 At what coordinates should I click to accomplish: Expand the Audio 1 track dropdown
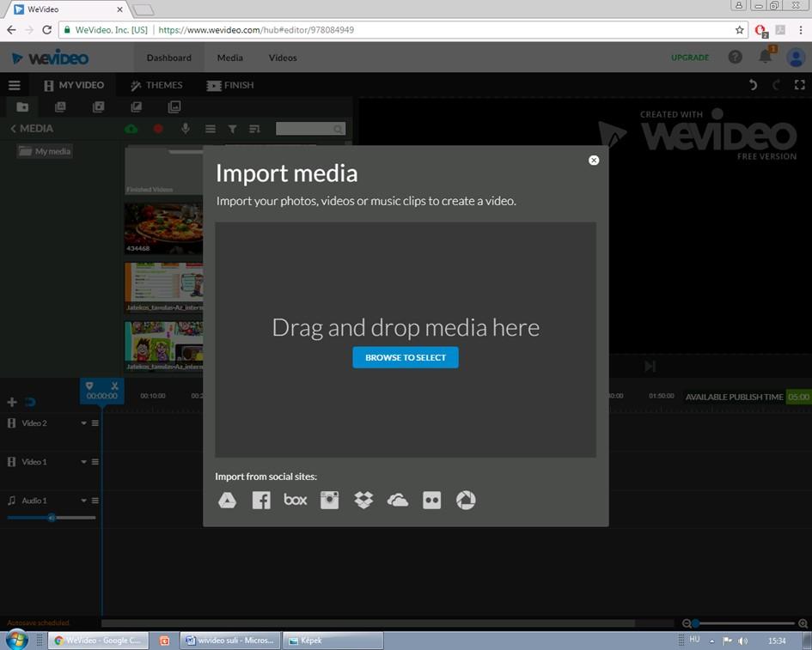click(83, 501)
